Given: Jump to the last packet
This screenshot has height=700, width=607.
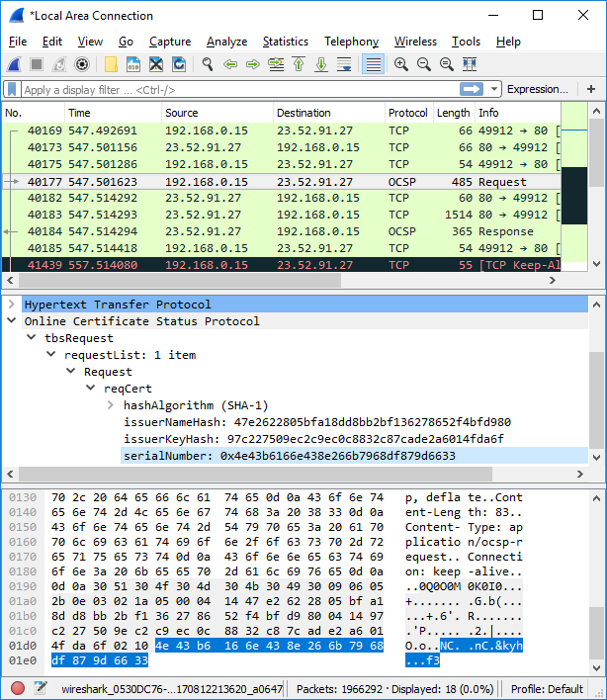Looking at the screenshot, I should pyautogui.click(x=321, y=64).
